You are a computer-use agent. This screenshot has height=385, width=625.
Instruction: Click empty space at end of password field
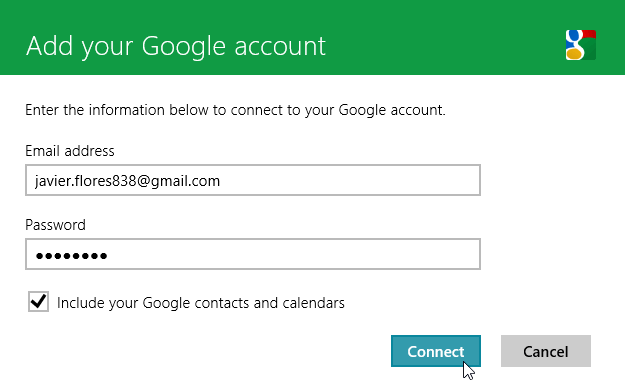[x=293, y=254]
